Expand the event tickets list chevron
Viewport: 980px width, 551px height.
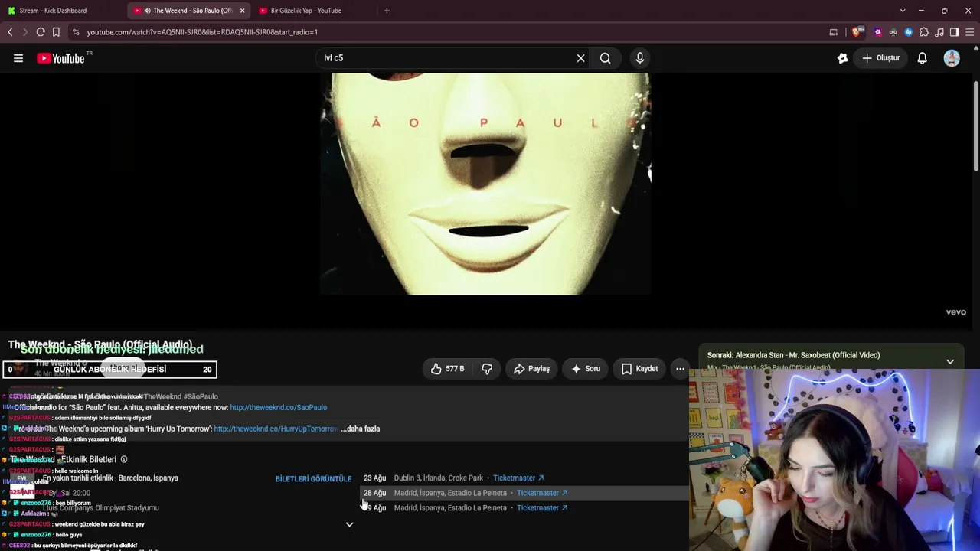[x=349, y=524]
